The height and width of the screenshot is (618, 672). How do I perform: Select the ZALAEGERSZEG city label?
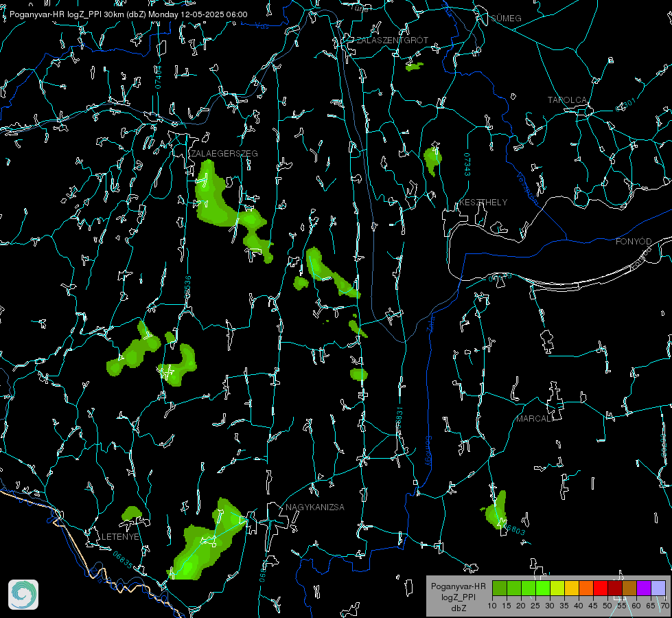click(224, 154)
